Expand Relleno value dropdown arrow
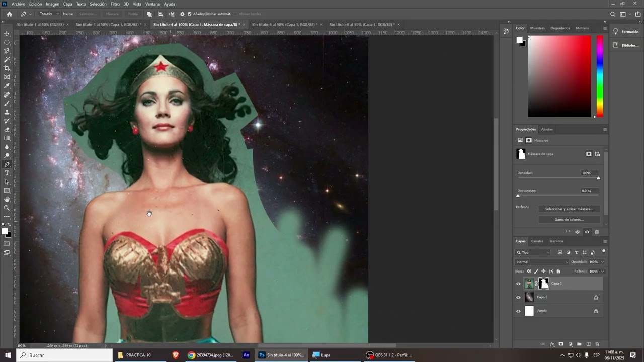 [x=602, y=271]
